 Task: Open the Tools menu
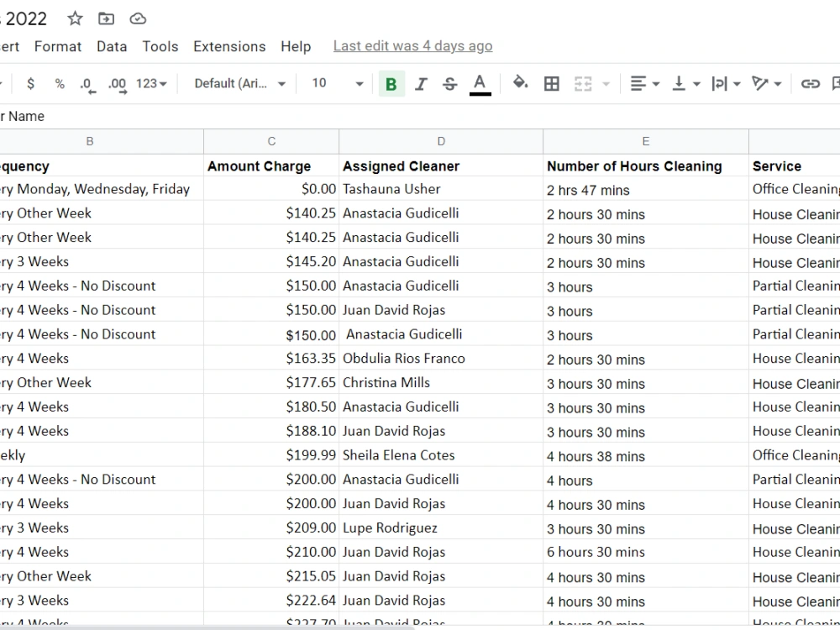pos(160,46)
